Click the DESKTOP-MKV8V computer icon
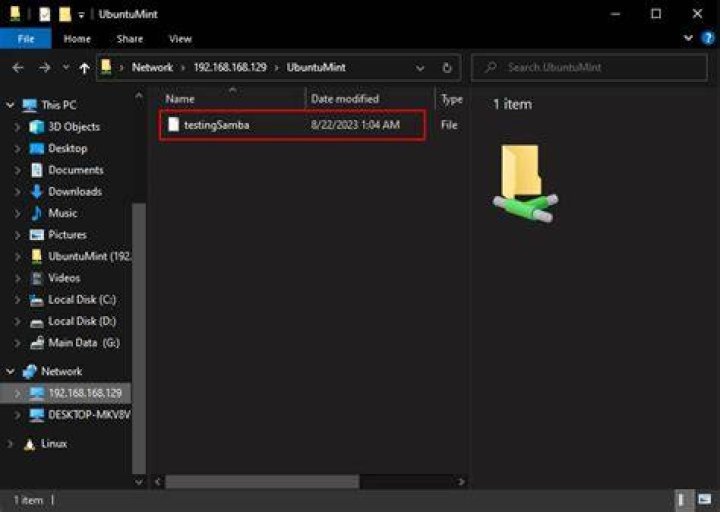This screenshot has width=720, height=512. point(36,415)
